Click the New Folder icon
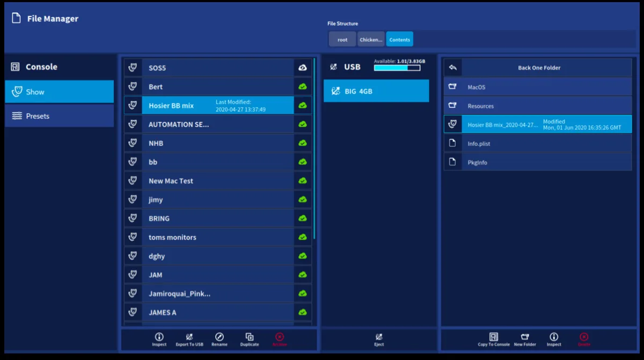Screen dimensions: 644x360 click(x=525, y=337)
